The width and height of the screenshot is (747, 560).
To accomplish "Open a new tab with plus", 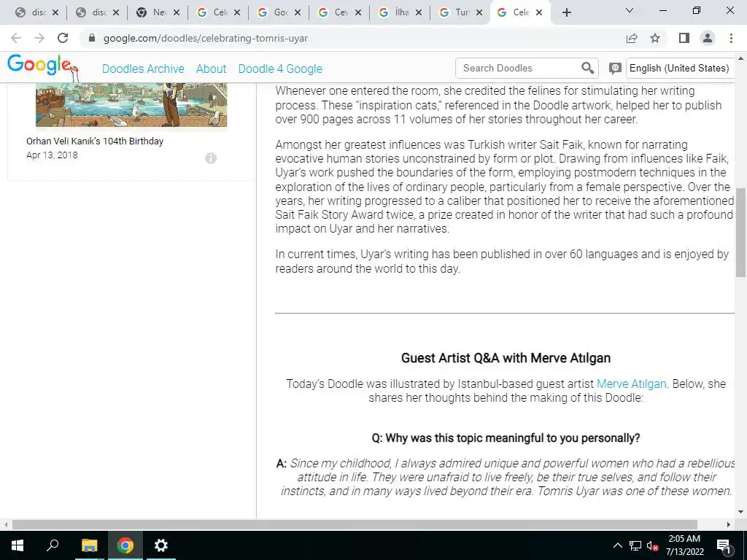I will (566, 13).
